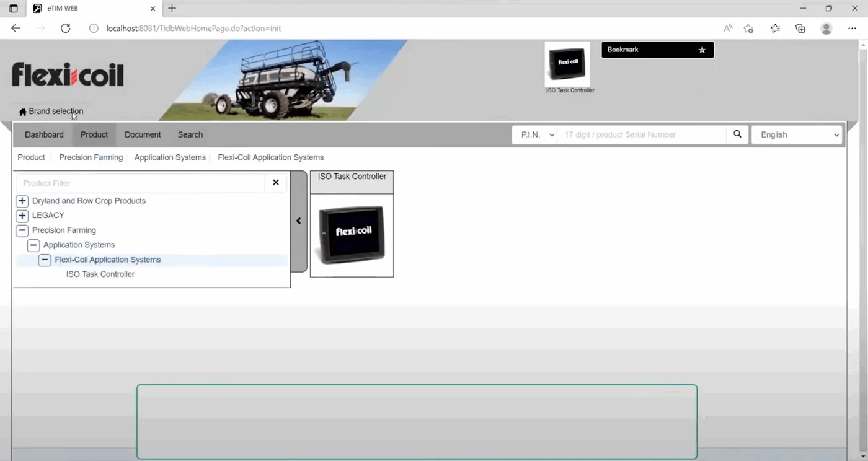The height and width of the screenshot is (461, 868).
Task: Open the Dashboard menu
Action: tap(44, 134)
